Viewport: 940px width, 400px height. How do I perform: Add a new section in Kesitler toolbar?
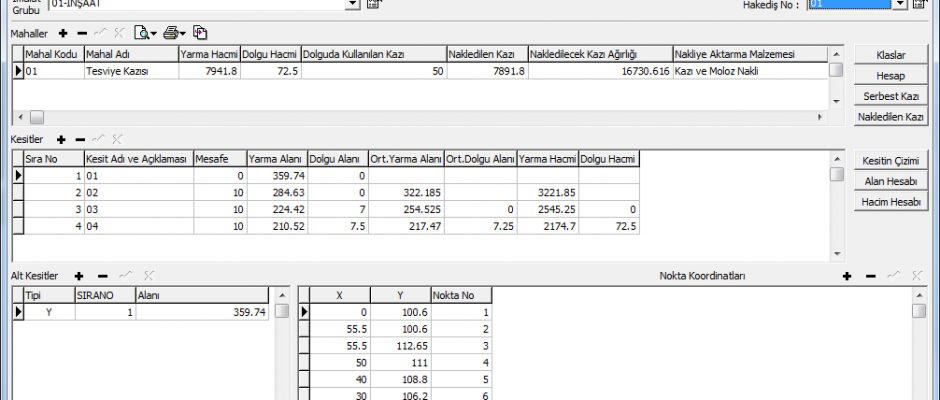tap(61, 140)
